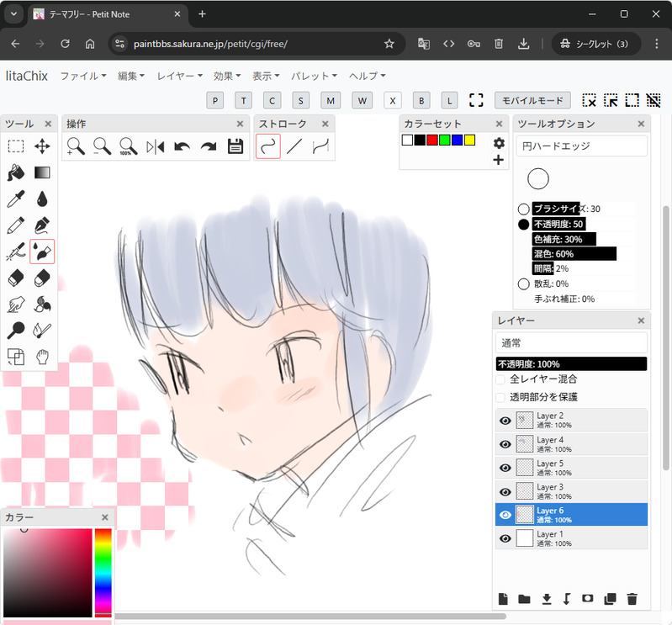Select the paint bucket fill tool
Screen dimensions: 672x625
coord(16,172)
